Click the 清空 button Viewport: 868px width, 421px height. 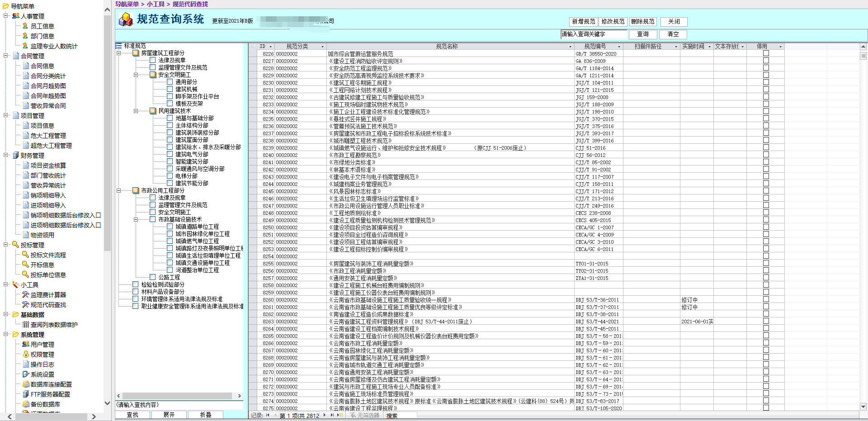pos(673,34)
